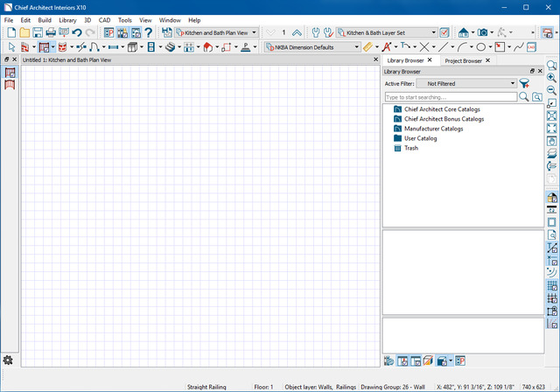
Task: Toggle the floor up arrow button
Action: tap(297, 32)
